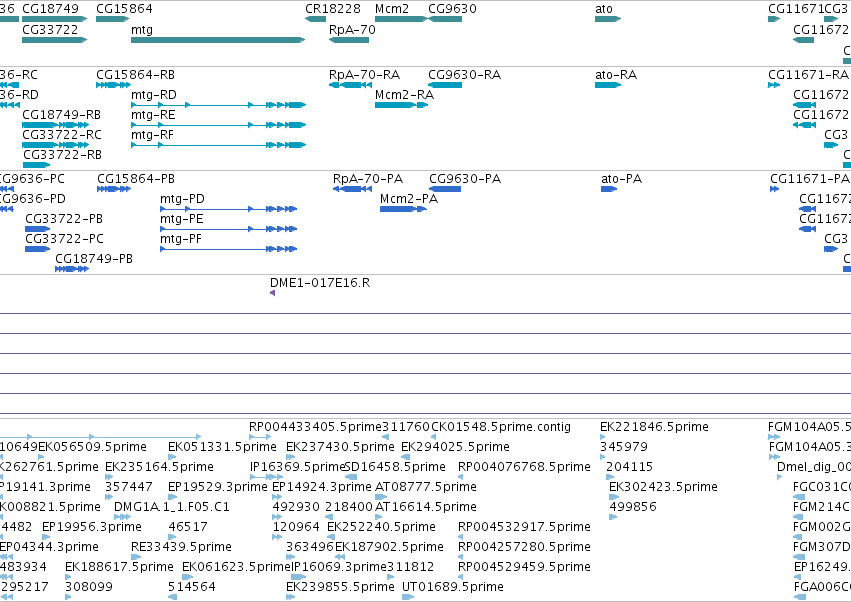Select EST EK188617.5prime
851x602 pixels.
[119, 567]
